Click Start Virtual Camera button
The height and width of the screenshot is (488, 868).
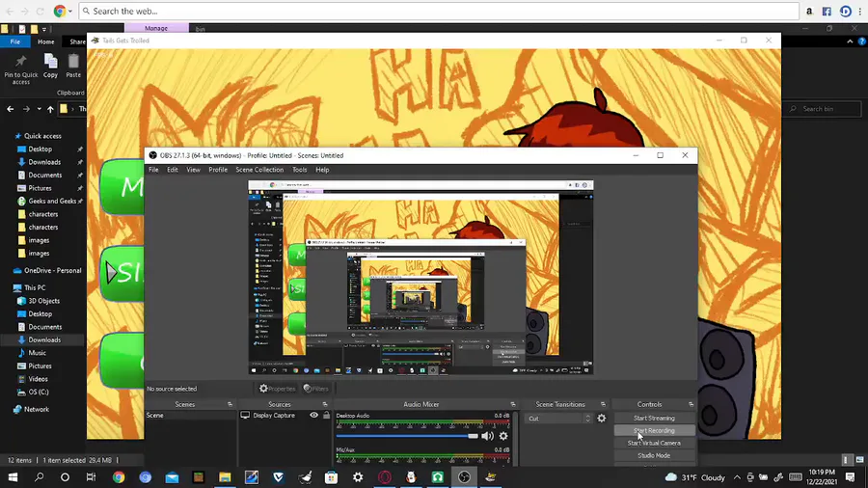click(654, 444)
